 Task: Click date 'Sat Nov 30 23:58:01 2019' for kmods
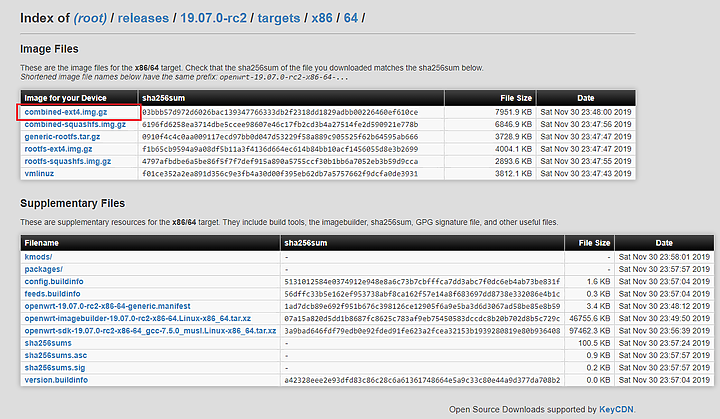(664, 257)
